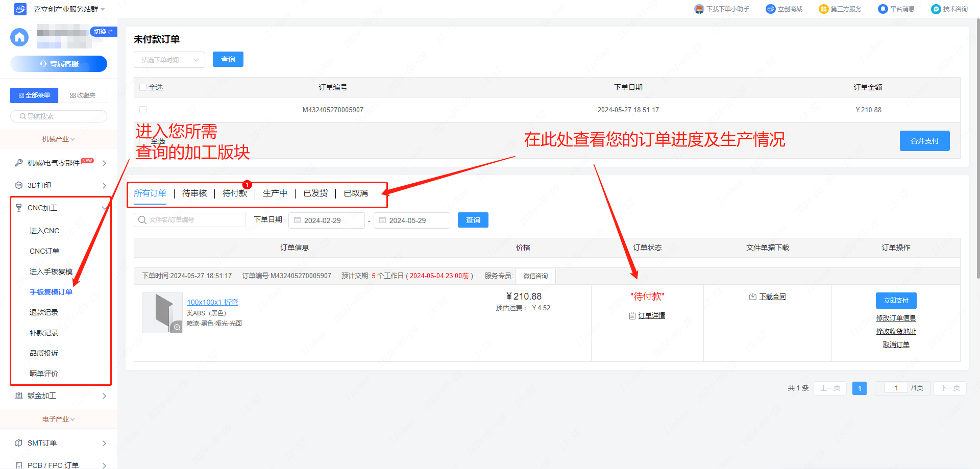The image size is (980, 469).
Task: Click the 文件名/订单编号 search field
Action: point(190,220)
